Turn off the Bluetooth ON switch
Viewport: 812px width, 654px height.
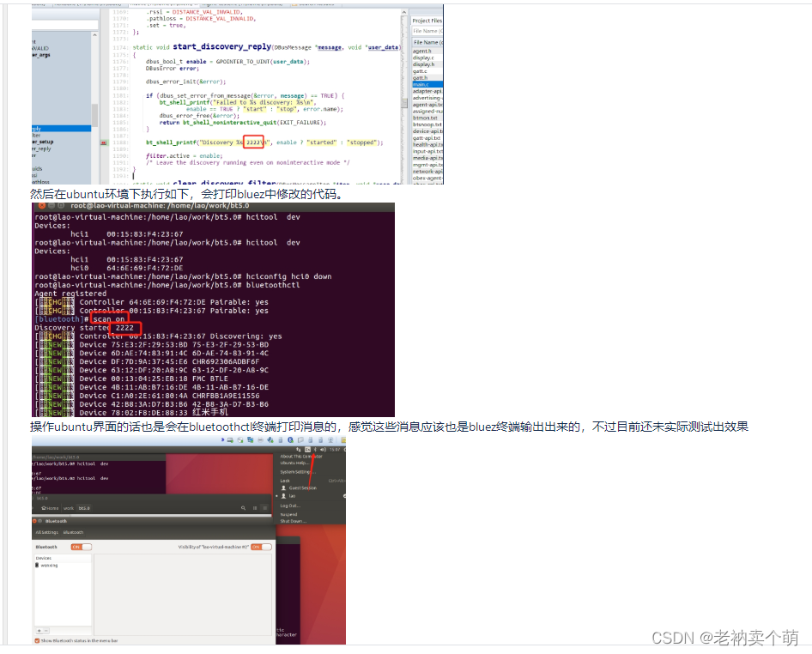[x=81, y=547]
